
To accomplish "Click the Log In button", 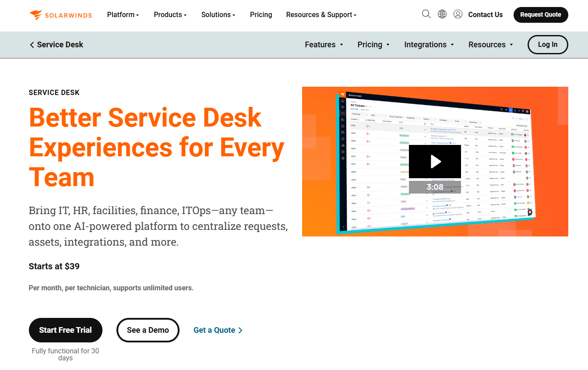I will [x=548, y=45].
